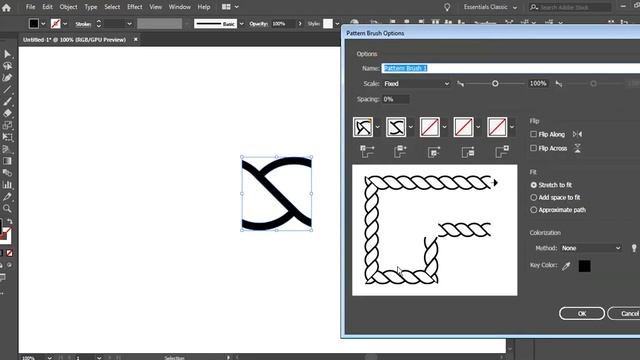This screenshot has height=360, width=640.
Task: Expand the start tile dropdown arrow
Action: (x=478, y=127)
